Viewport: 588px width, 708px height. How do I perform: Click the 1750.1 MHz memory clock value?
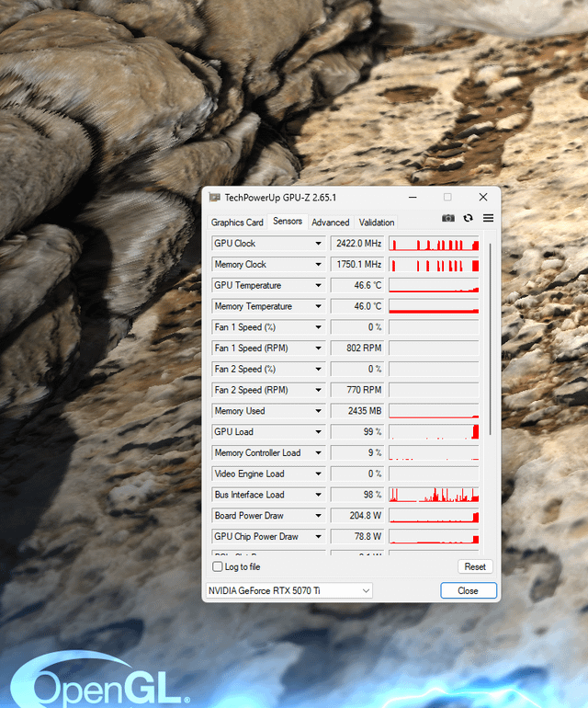click(x=357, y=265)
